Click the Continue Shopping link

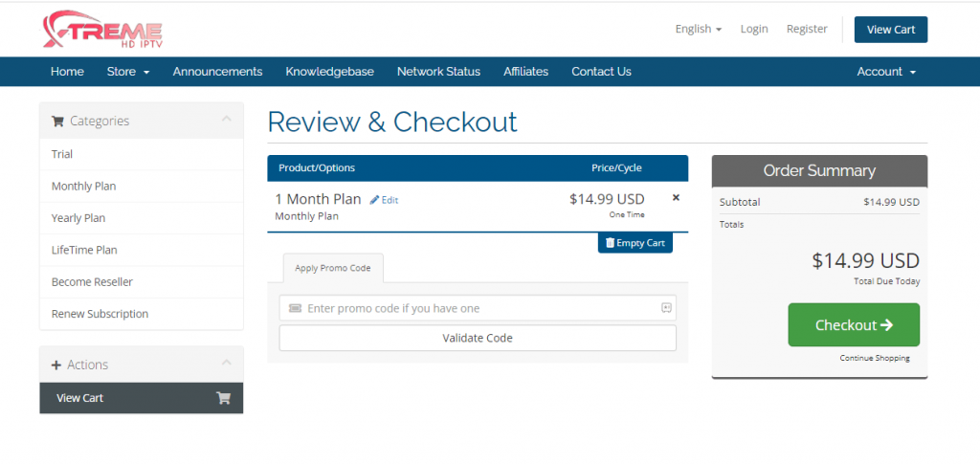(875, 358)
